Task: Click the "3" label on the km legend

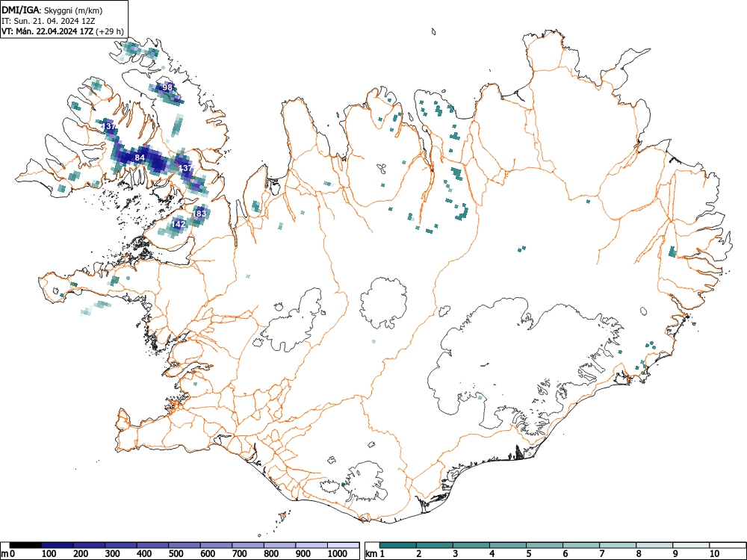Action: point(456,553)
